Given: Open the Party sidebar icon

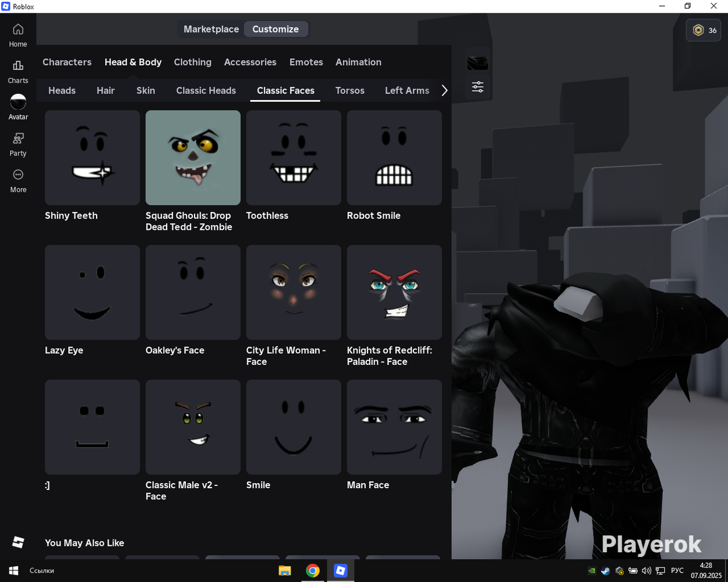Looking at the screenshot, I should [x=18, y=145].
